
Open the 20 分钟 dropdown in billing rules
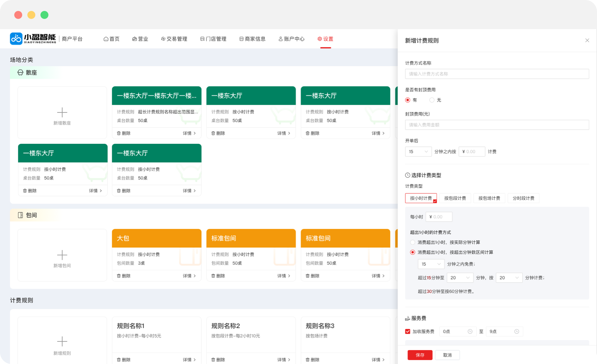point(460,277)
